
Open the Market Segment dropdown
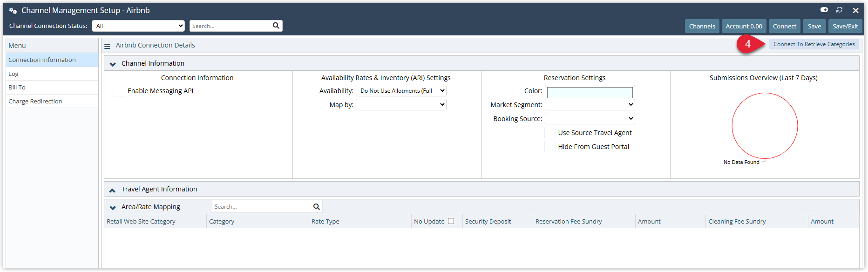tap(590, 105)
